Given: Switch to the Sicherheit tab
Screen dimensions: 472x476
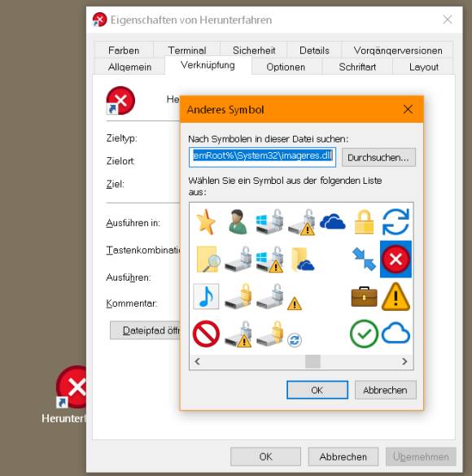Looking at the screenshot, I should click(x=254, y=50).
